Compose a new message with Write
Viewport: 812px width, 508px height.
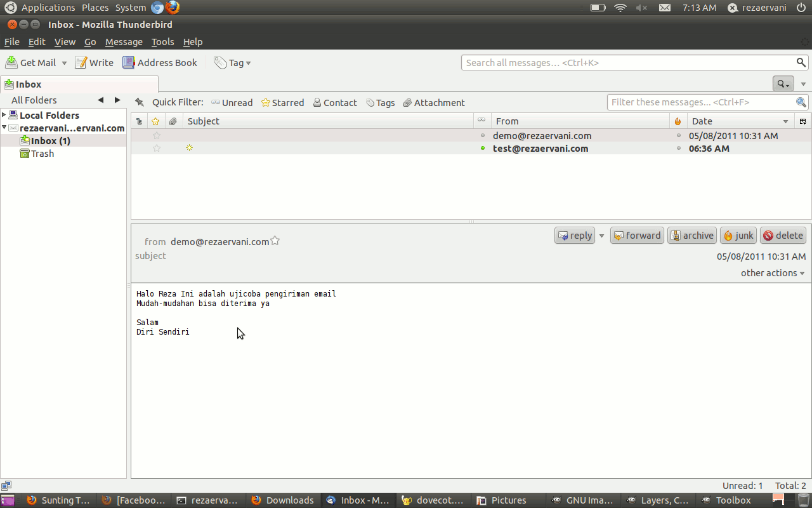click(x=94, y=63)
